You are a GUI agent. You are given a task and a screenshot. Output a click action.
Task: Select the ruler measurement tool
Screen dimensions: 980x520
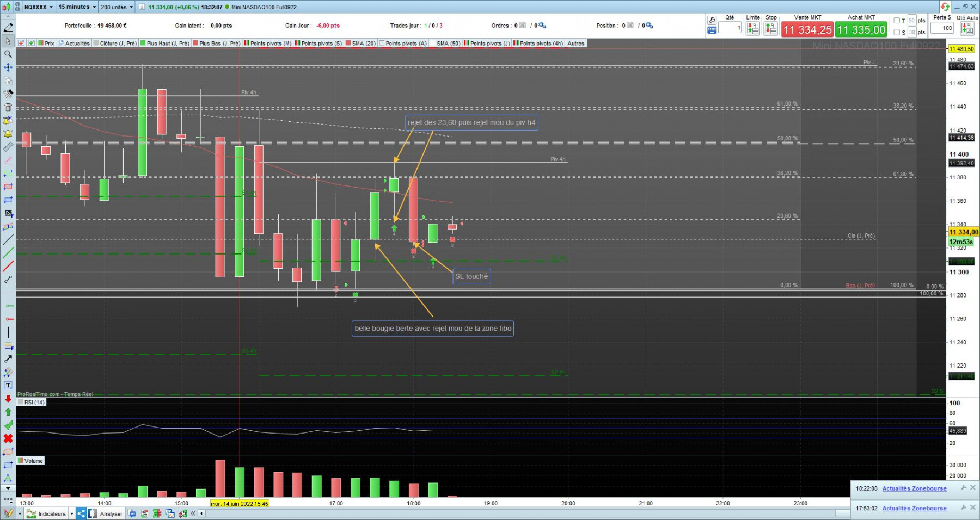pyautogui.click(x=8, y=147)
